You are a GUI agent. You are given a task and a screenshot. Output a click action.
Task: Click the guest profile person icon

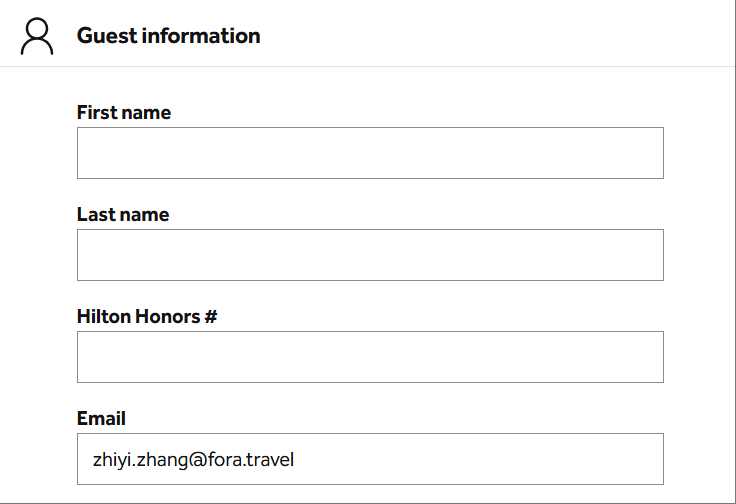[37, 36]
